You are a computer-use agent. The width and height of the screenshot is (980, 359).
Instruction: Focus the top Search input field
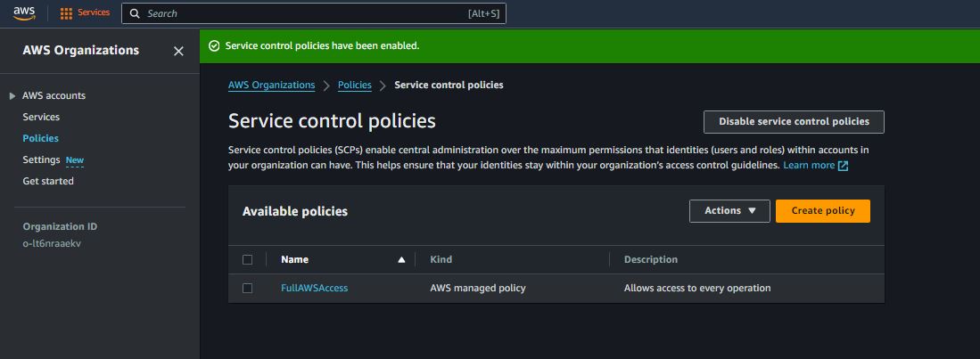303,14
